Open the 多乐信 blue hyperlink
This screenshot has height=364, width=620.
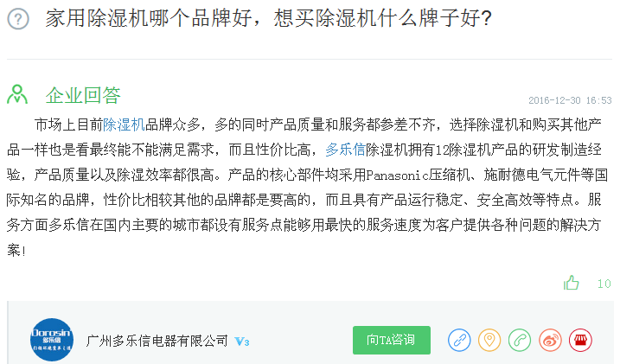(345, 150)
